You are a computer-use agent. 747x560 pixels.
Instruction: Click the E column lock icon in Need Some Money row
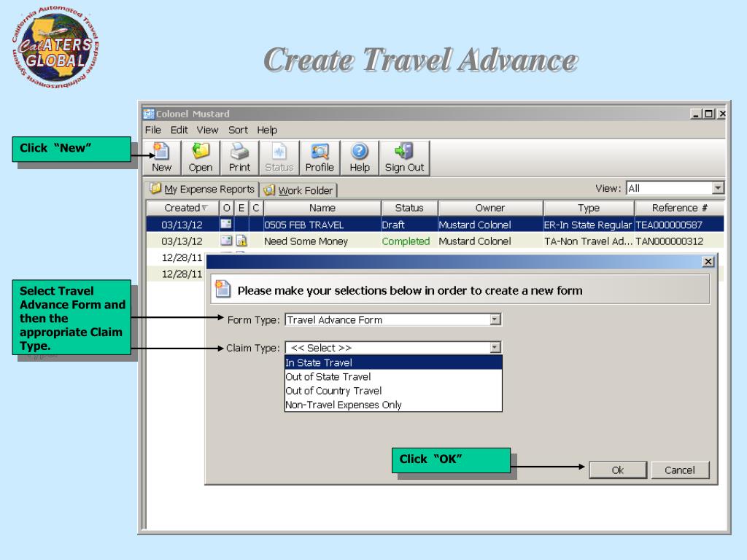point(241,241)
